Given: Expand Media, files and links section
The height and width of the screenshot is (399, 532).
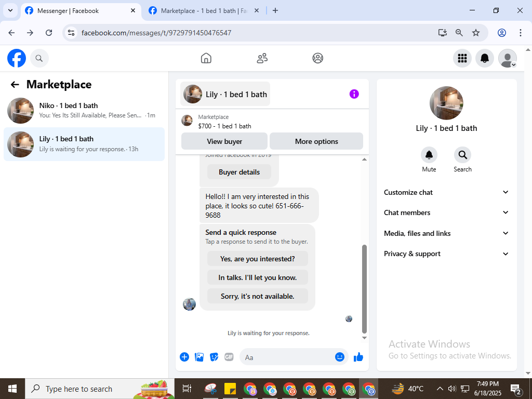Looking at the screenshot, I should 446,233.
